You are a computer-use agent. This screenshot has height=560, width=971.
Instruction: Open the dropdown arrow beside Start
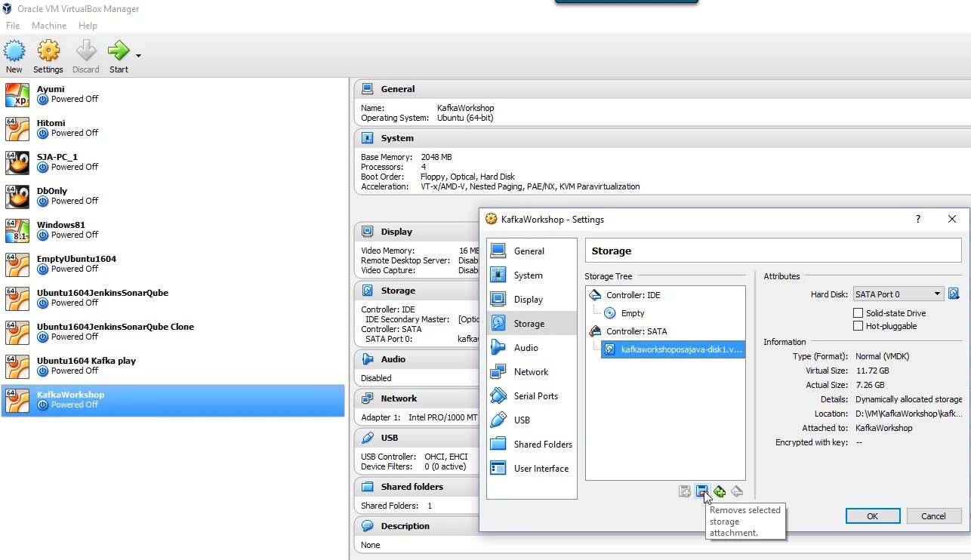pyautogui.click(x=138, y=55)
